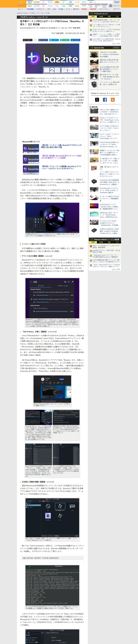Click the X follow icon in sidebar
138x644 pixels.
97,100
